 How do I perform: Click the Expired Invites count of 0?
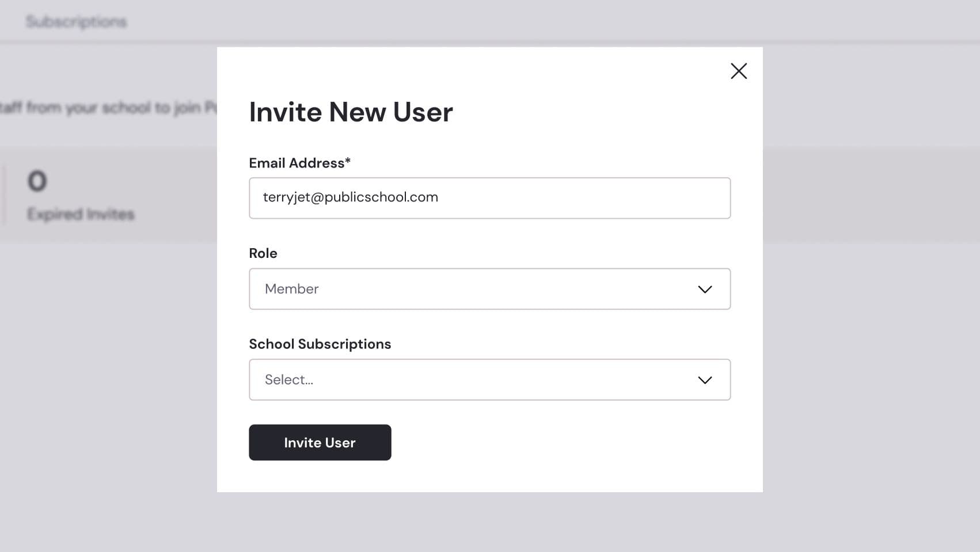(37, 181)
